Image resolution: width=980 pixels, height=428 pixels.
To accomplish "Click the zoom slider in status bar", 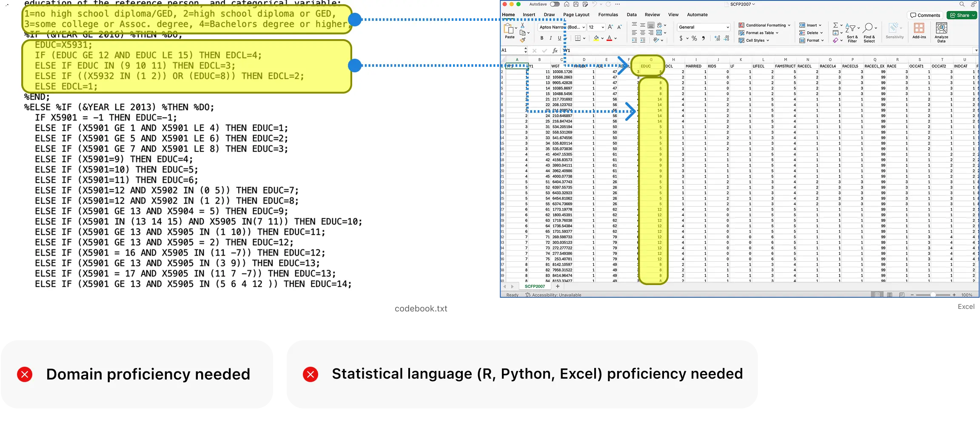I will coord(933,295).
